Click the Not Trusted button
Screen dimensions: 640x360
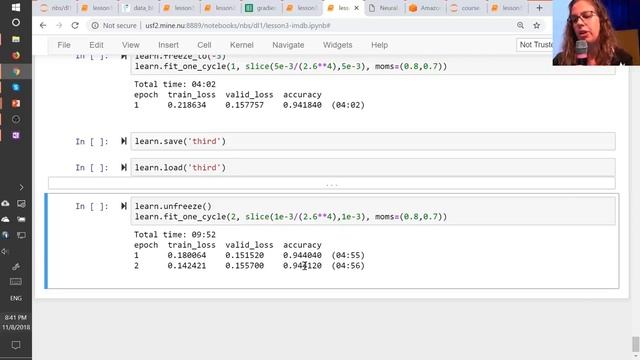(535, 44)
